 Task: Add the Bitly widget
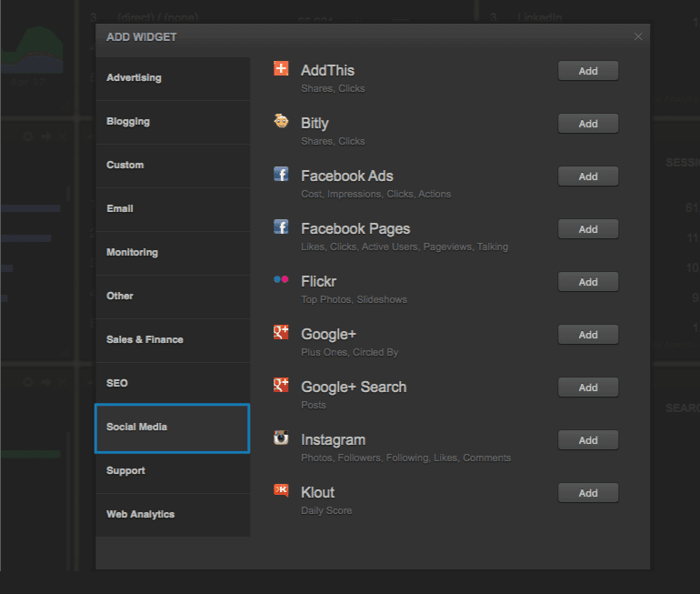click(588, 124)
